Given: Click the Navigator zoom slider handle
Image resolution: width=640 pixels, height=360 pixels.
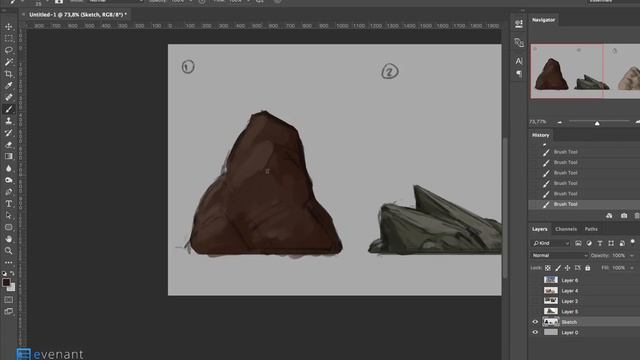Looking at the screenshot, I should (597, 123).
